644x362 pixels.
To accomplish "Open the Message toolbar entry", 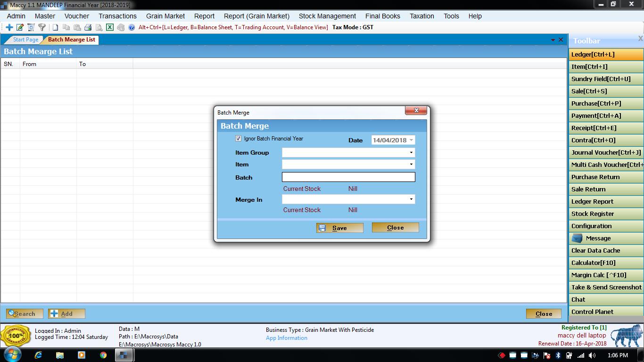I will [x=606, y=238].
